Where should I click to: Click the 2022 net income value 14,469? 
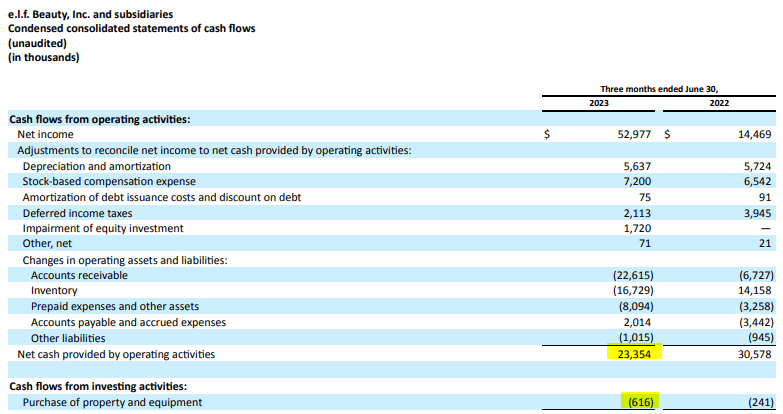pos(755,134)
